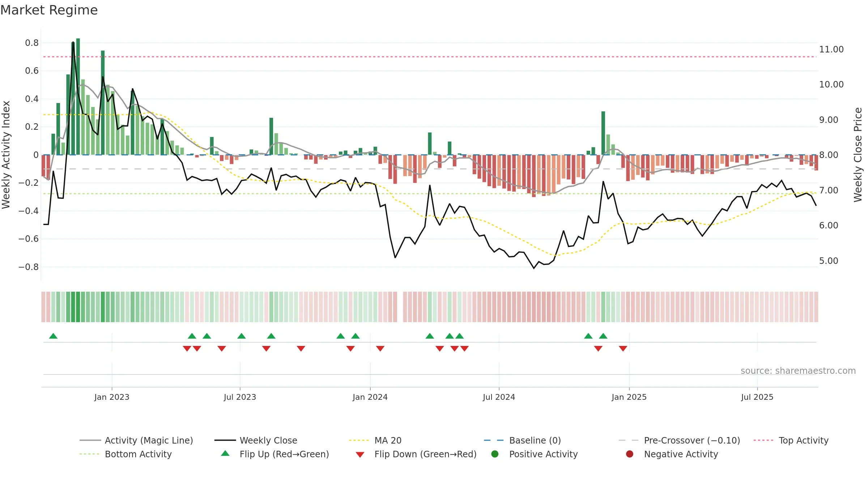Screen dimensions: 868x488
Task: Click the Jan 2023 x-axis label
Action: pos(112,397)
